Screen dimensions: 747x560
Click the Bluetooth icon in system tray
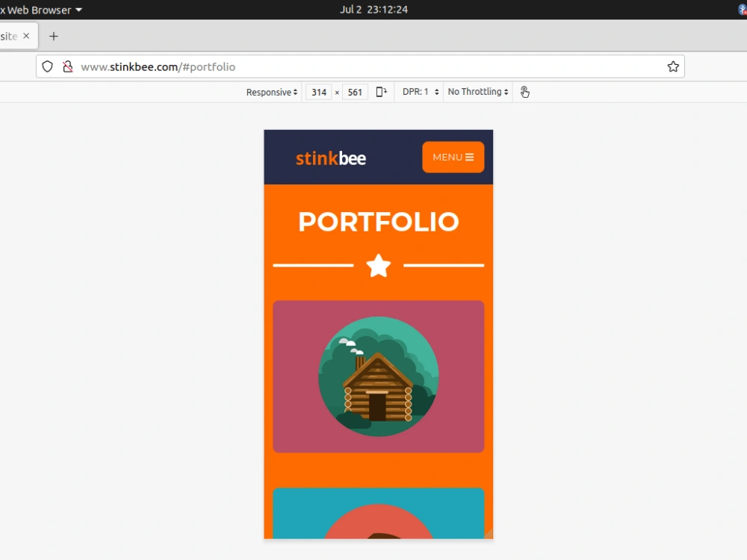(743, 10)
